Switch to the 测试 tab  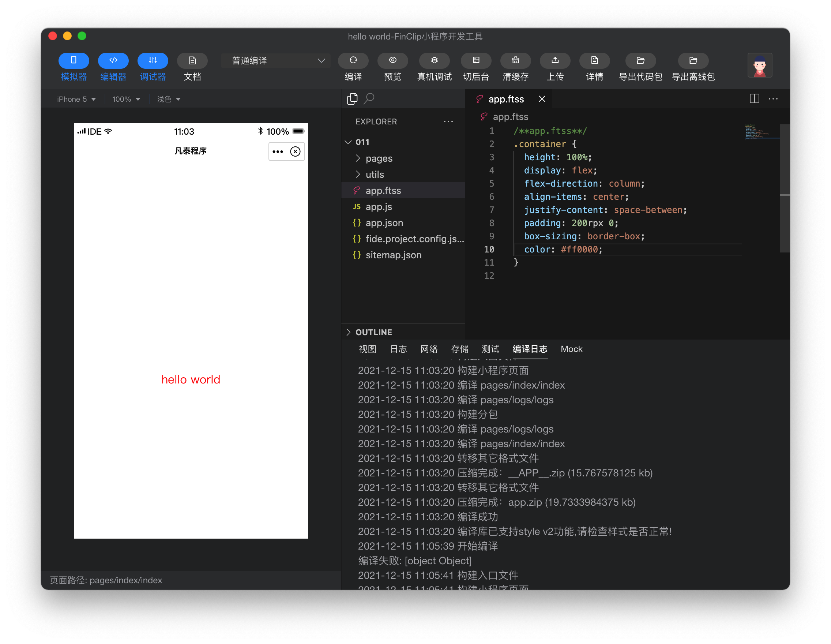pos(490,349)
